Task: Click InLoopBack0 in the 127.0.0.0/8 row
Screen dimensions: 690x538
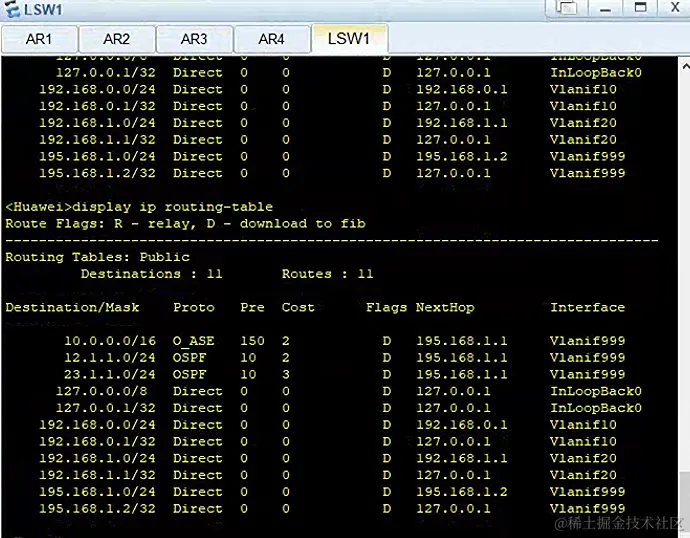Action: 596,391
